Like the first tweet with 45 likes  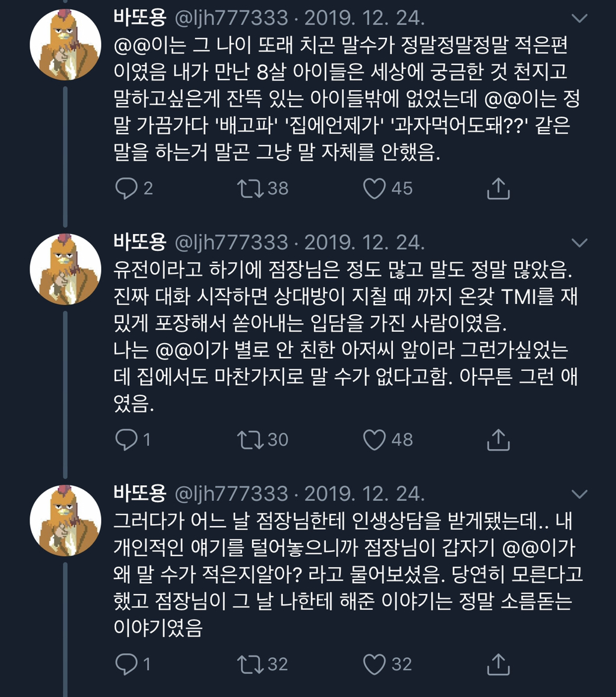click(x=375, y=188)
